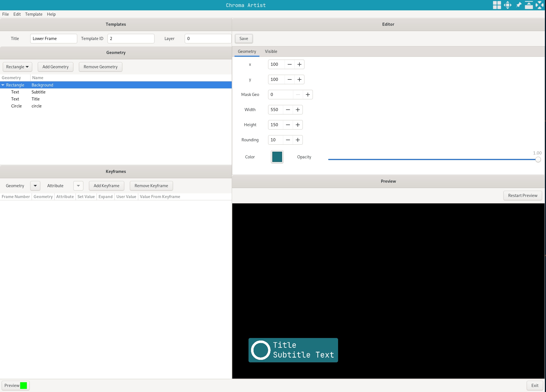Open the Keyframes Attribute dropdown arrow
The width and height of the screenshot is (546, 392).
[x=78, y=186]
